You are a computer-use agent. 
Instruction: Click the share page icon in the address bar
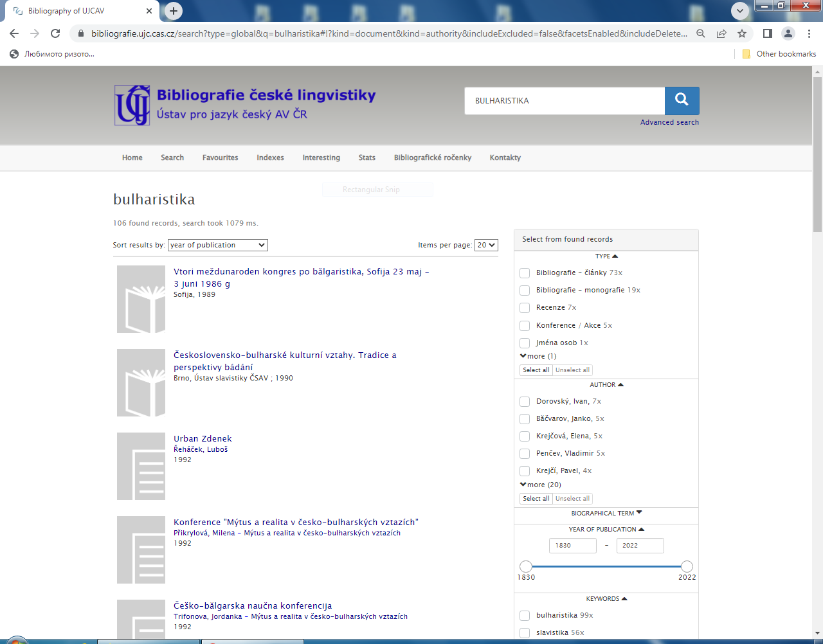(721, 33)
